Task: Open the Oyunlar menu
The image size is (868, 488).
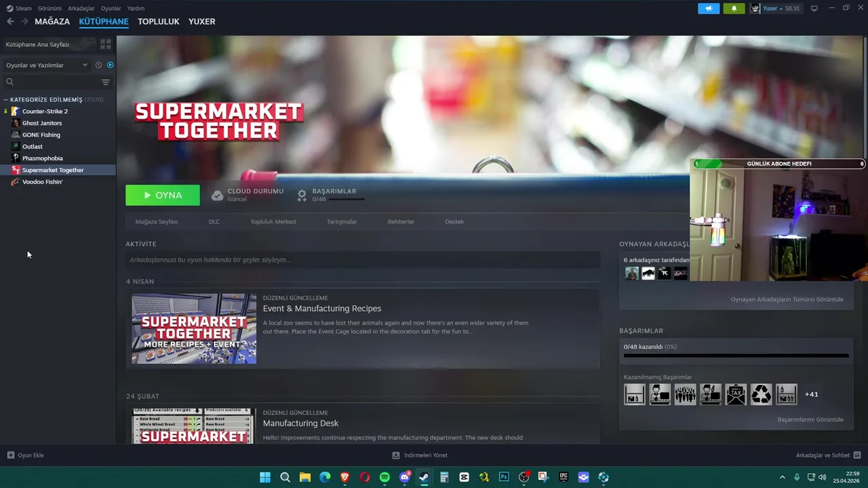Action: click(111, 8)
